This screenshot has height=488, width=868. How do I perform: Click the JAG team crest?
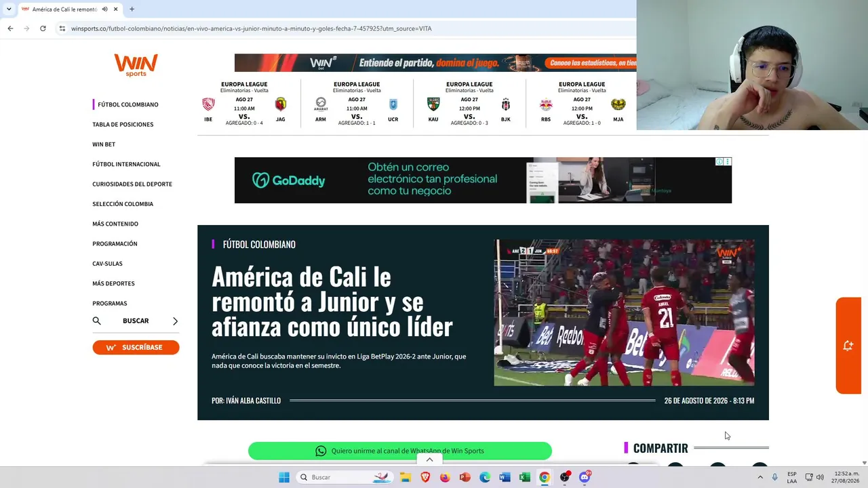tap(281, 104)
